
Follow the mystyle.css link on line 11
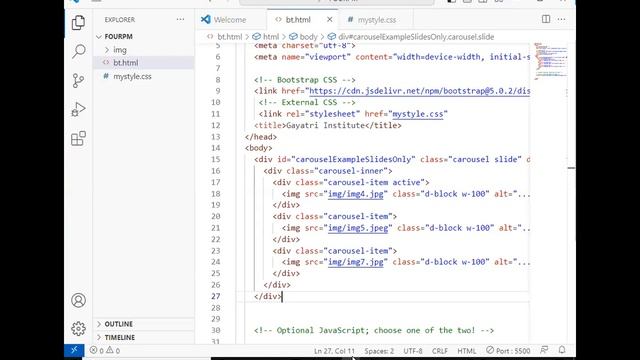point(418,114)
